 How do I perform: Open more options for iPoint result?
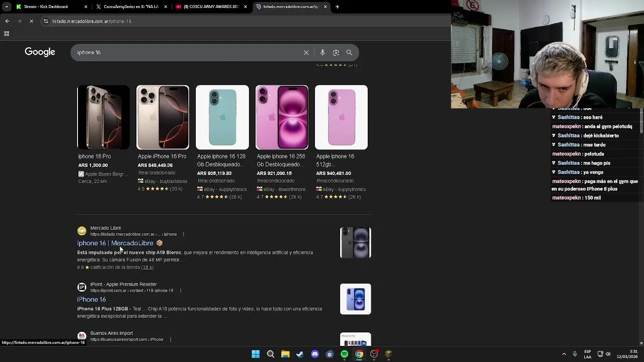pyautogui.click(x=180, y=291)
